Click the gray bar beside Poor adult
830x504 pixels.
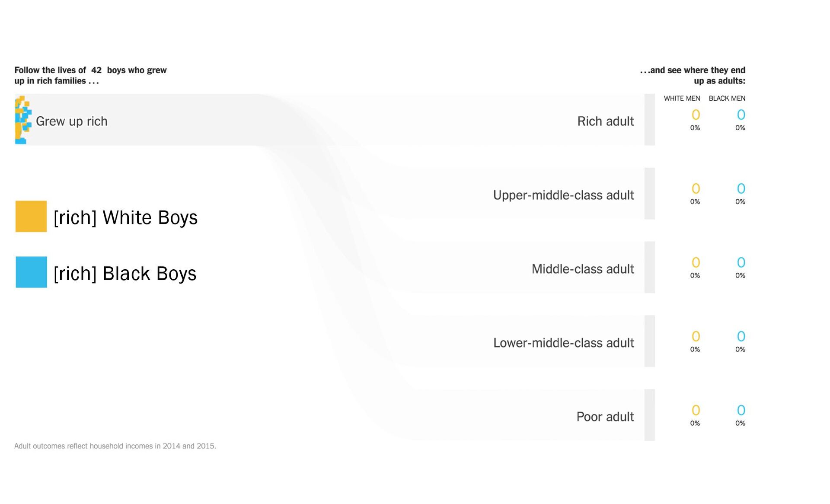tap(649, 415)
